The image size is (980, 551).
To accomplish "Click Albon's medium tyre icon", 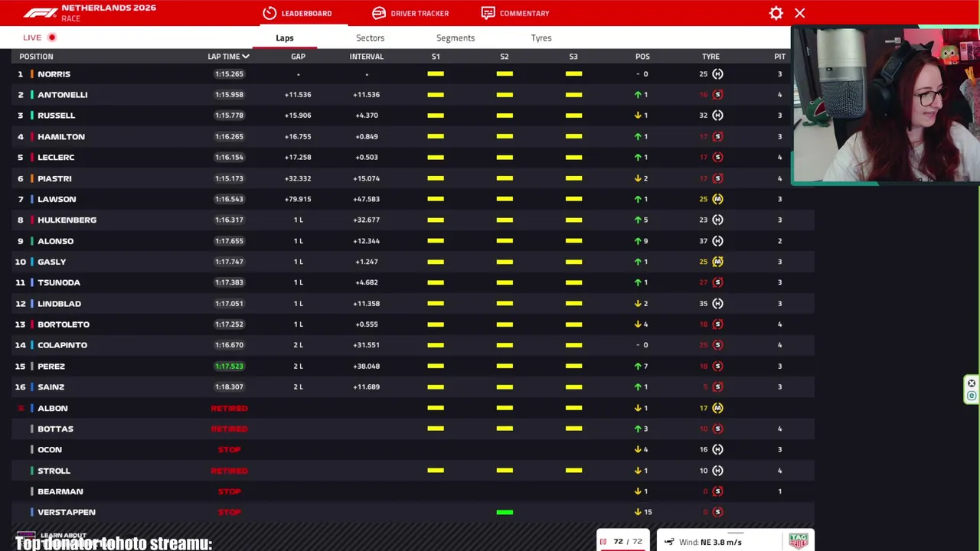I will 717,408.
